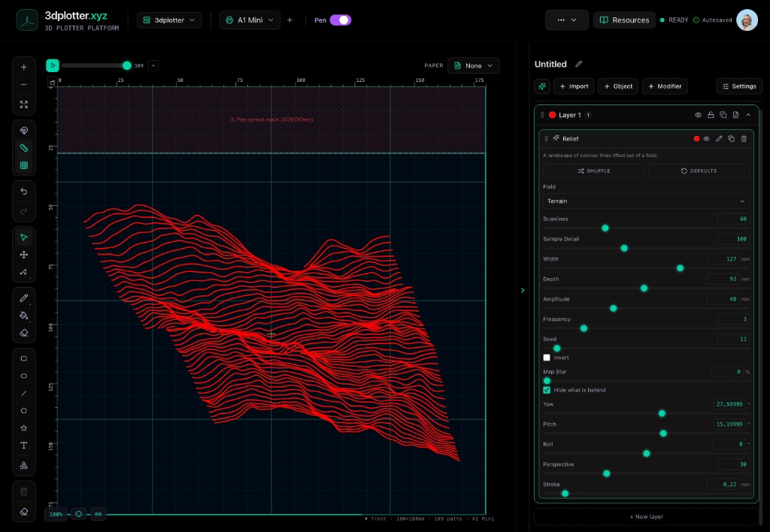The width and height of the screenshot is (770, 532).
Task: Toggle Layer 1 visibility
Action: coord(698,115)
